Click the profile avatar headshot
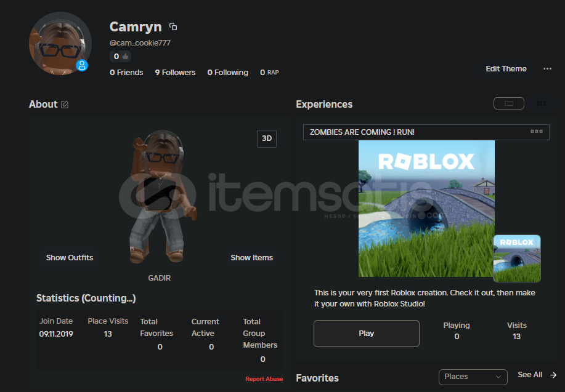The image size is (565, 392). 60,44
